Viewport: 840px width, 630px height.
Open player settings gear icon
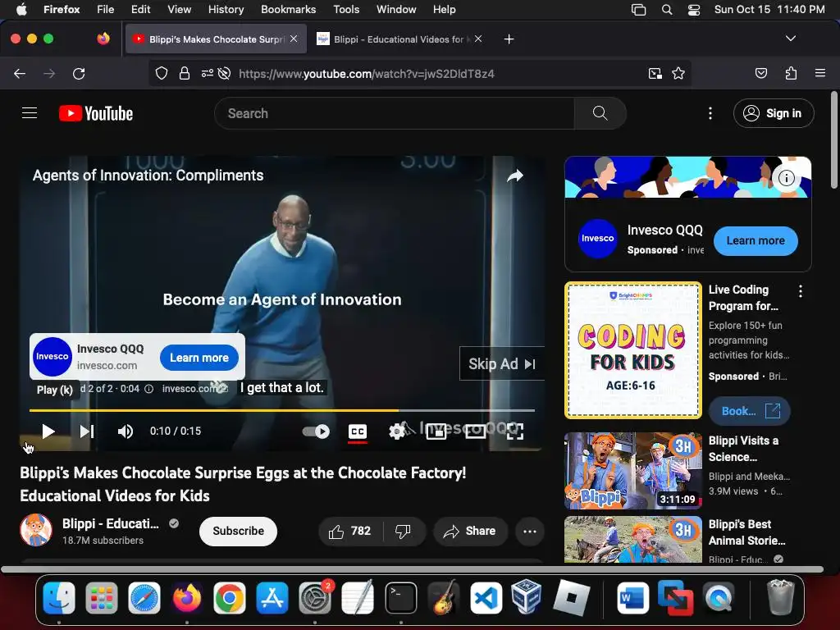coord(397,431)
